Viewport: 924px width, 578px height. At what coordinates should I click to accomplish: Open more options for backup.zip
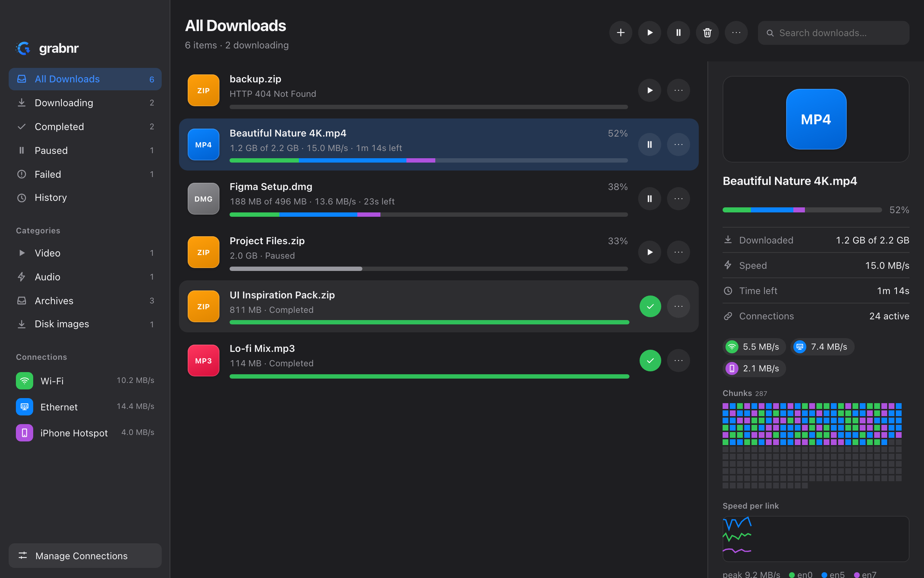click(679, 90)
